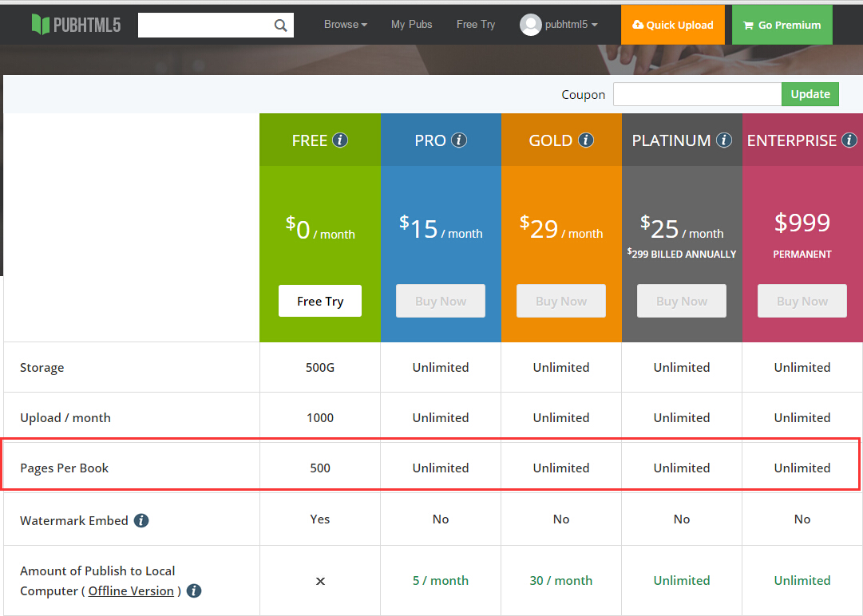
Task: Click the Yes watermark value
Action: click(x=320, y=519)
